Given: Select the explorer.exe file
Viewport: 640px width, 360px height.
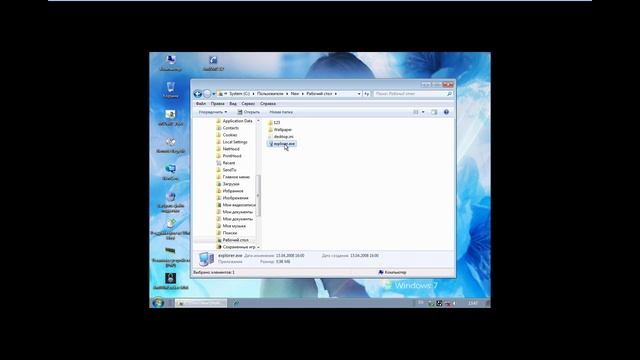Looking at the screenshot, I should click(x=281, y=144).
